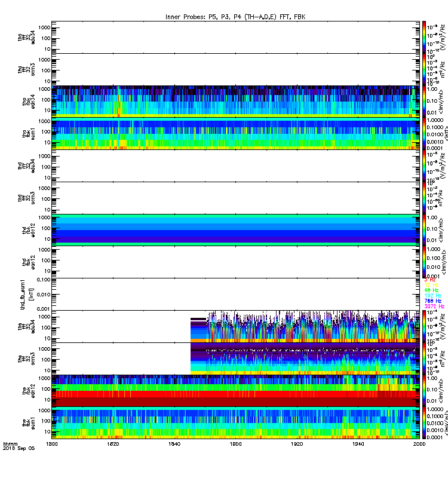
Task: Click the 0.010 tick of thd_fb_scm1 y-axis
Action: [x=43, y=295]
